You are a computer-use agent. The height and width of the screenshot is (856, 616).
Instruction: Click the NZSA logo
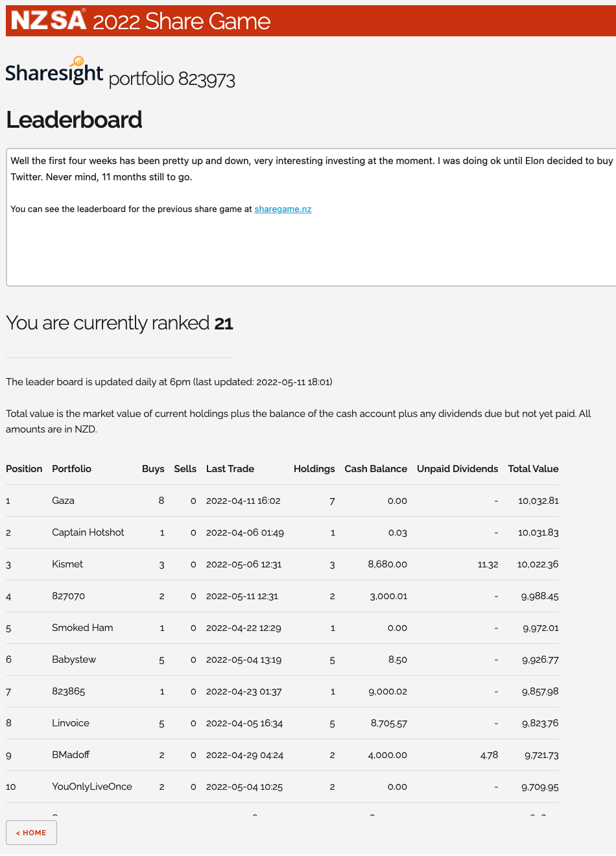point(45,19)
